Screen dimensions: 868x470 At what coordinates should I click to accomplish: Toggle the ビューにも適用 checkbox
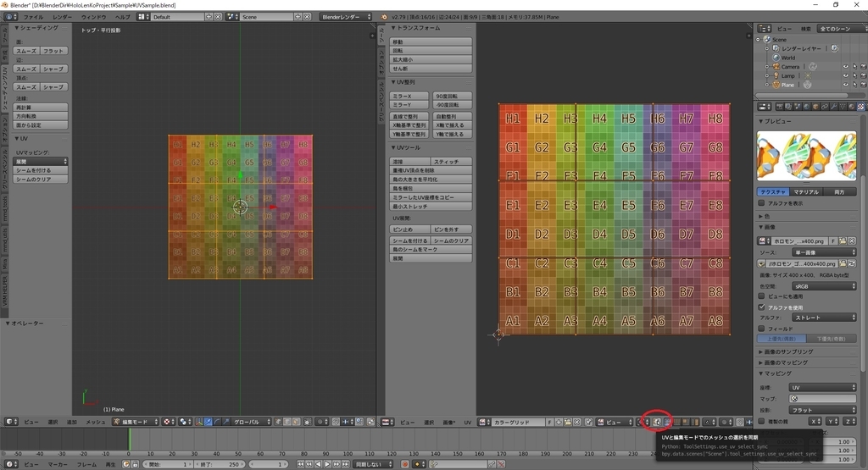coord(762,296)
